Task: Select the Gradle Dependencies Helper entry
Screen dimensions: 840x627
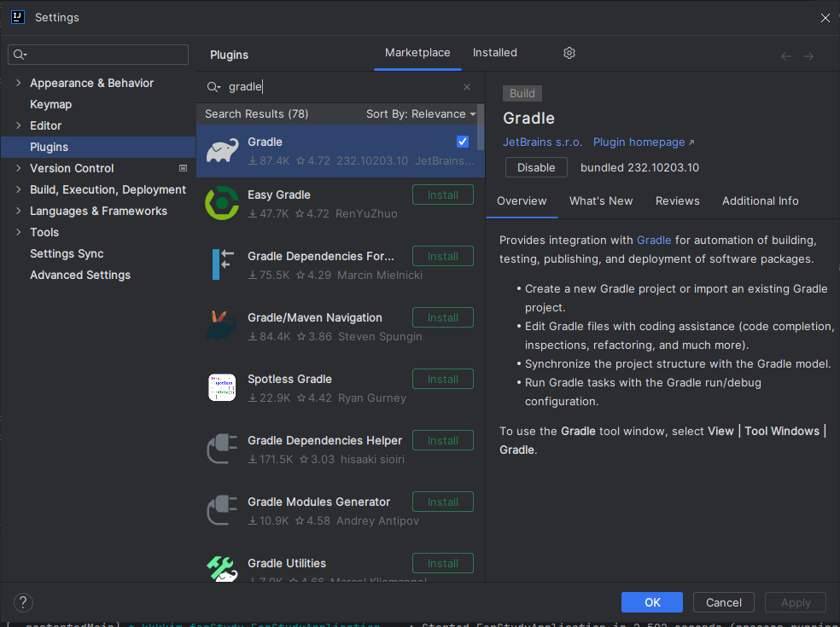Action: pyautogui.click(x=340, y=449)
